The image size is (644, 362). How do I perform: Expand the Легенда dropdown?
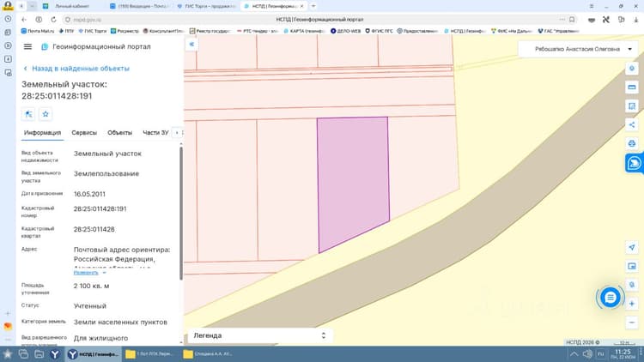(x=259, y=335)
